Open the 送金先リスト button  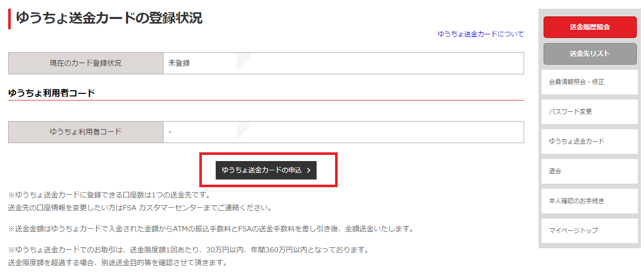[590, 53]
